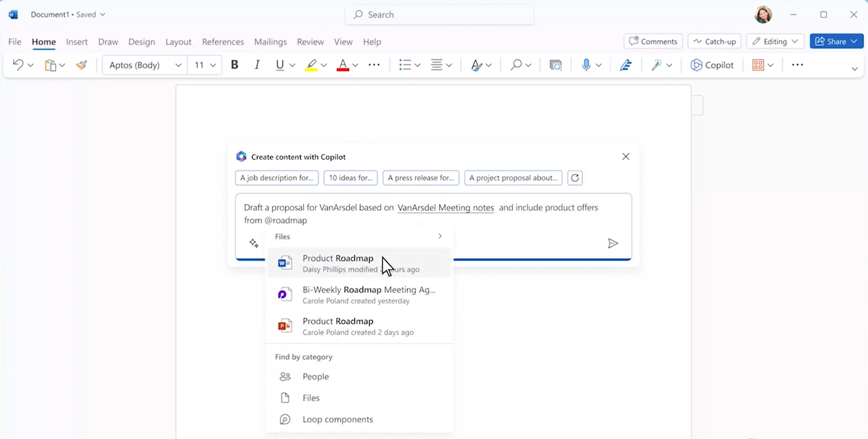
Task: Switch to the Design tab
Action: pyautogui.click(x=142, y=42)
